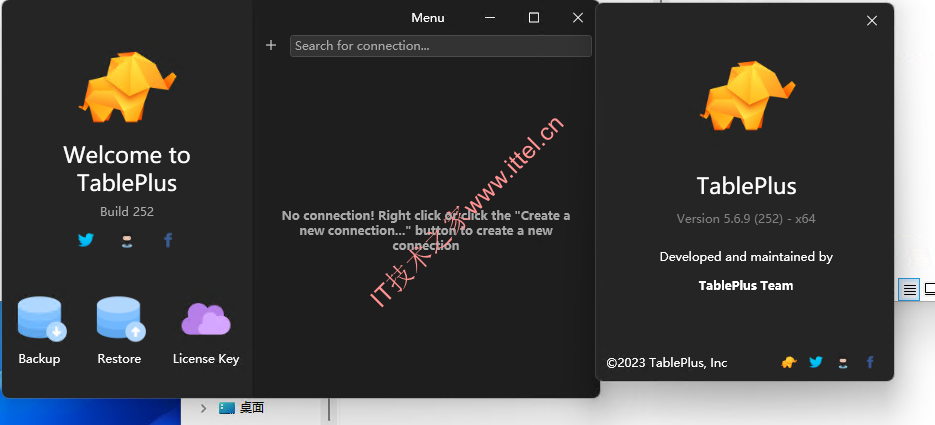Open the License Key cloud icon
The height and width of the screenshot is (425, 935).
[x=206, y=319]
